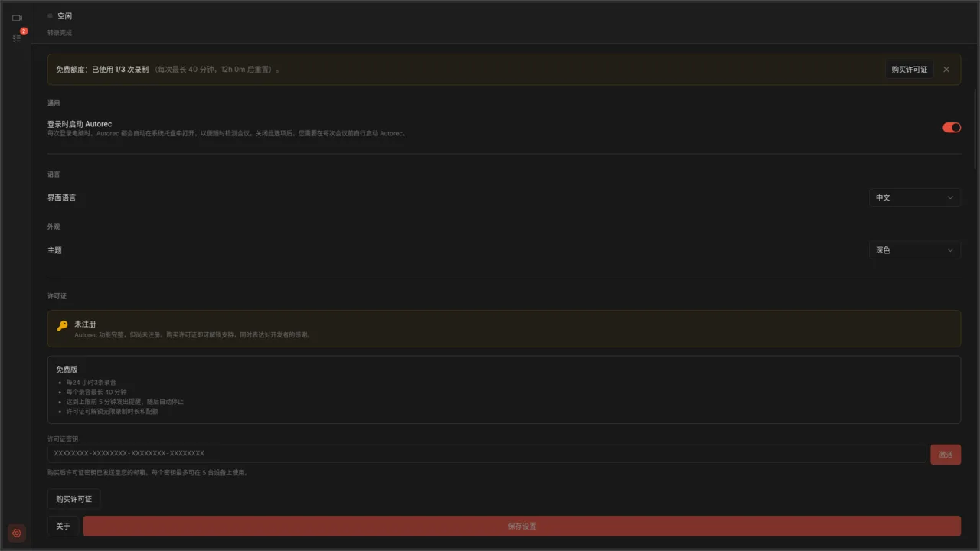Image resolution: width=980 pixels, height=551 pixels.
Task: Click the 登录时启动 Autorec label
Action: coord(80,124)
